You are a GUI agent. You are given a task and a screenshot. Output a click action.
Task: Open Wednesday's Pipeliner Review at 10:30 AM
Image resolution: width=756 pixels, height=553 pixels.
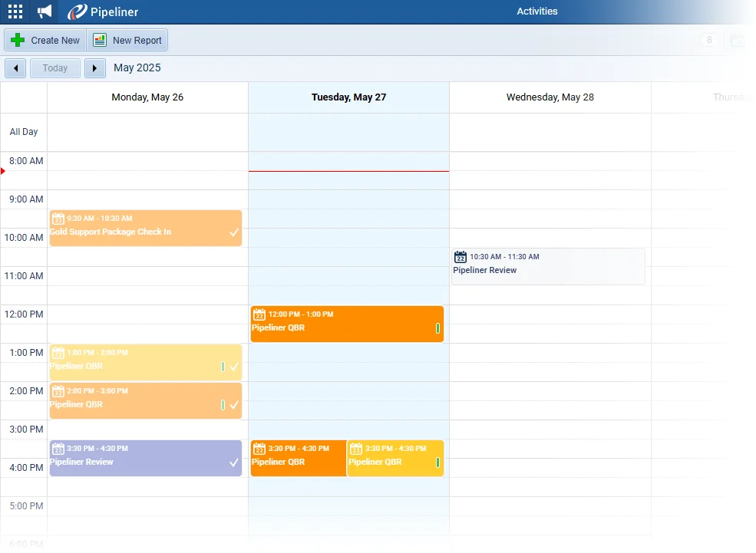pos(548,266)
